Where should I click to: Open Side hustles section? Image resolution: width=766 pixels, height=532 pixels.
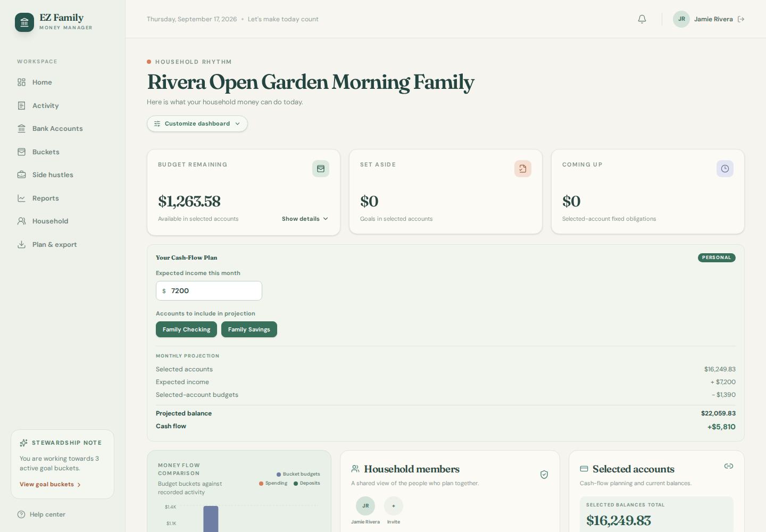pyautogui.click(x=63, y=175)
